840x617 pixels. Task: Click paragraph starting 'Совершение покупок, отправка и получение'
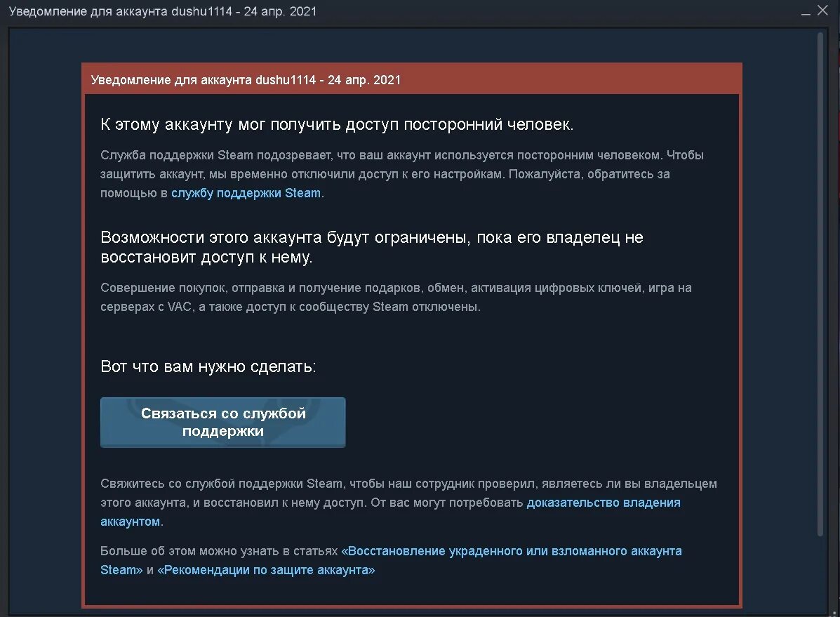[x=396, y=298]
